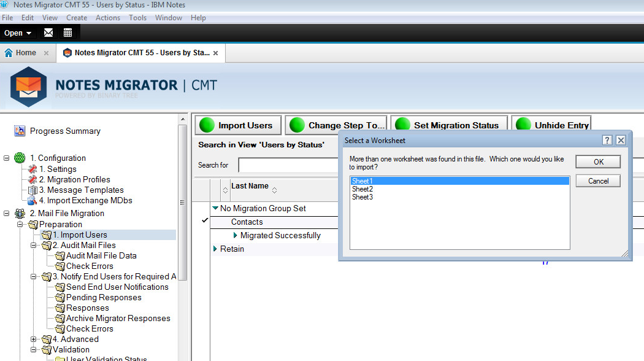Close the Select a Worksheet dialog
The height and width of the screenshot is (361, 644).
click(x=621, y=140)
